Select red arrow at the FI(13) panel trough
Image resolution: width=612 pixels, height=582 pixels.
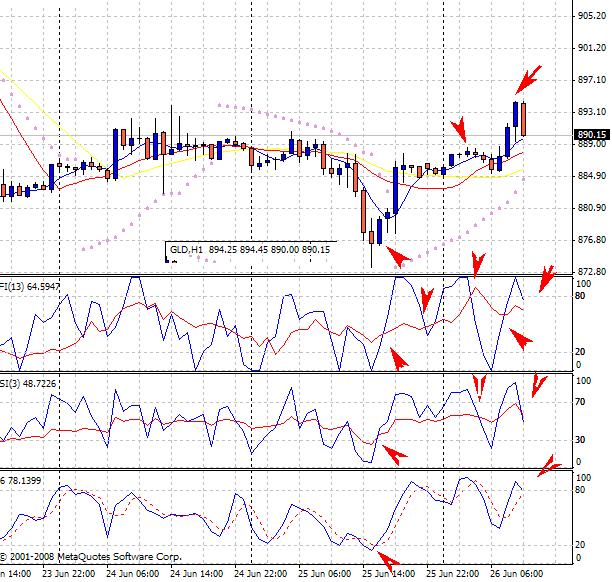click(x=398, y=357)
